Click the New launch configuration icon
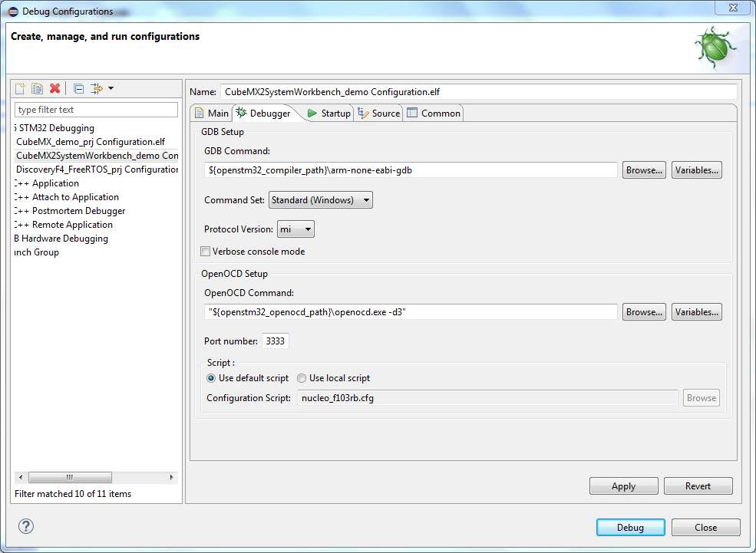The height and width of the screenshot is (553, 756). click(21, 88)
